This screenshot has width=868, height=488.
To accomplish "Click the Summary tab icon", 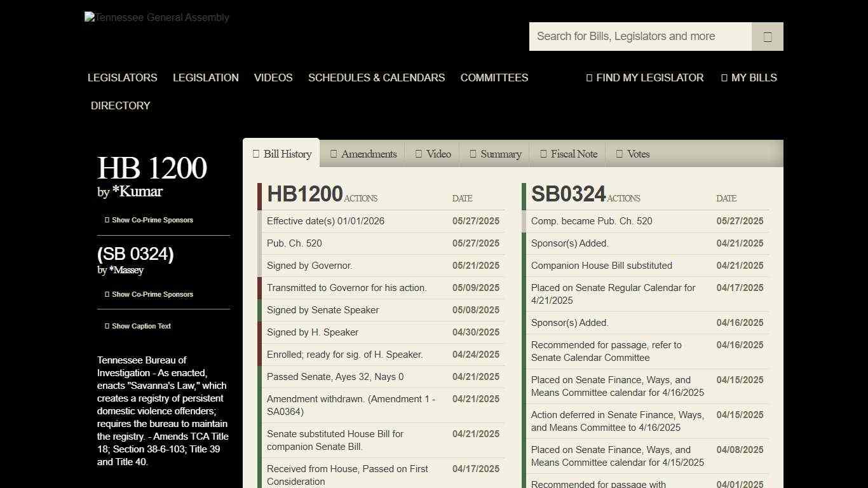I will coord(473,154).
